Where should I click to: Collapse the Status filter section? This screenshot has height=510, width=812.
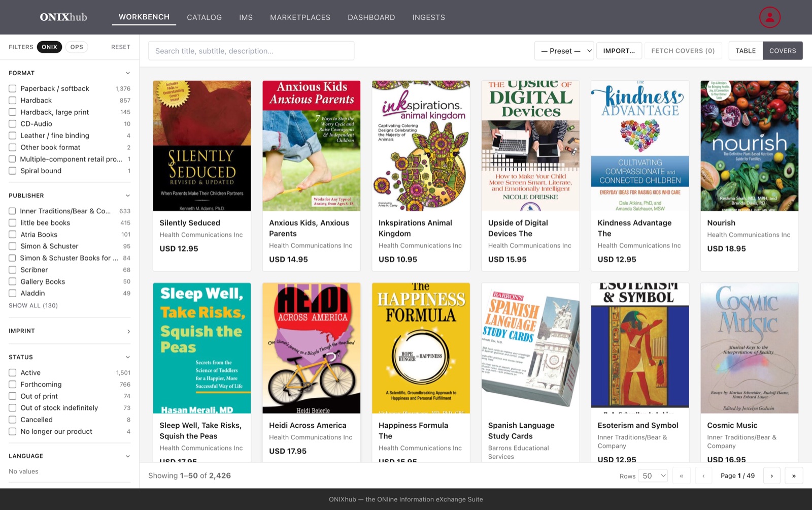pos(70,357)
